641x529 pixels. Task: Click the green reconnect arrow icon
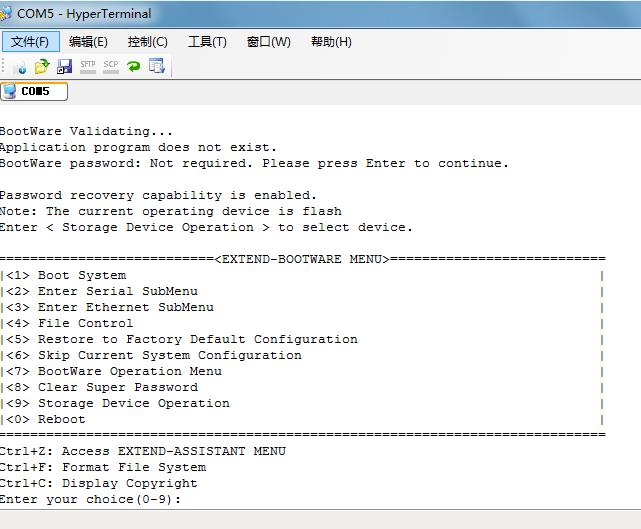click(x=134, y=66)
